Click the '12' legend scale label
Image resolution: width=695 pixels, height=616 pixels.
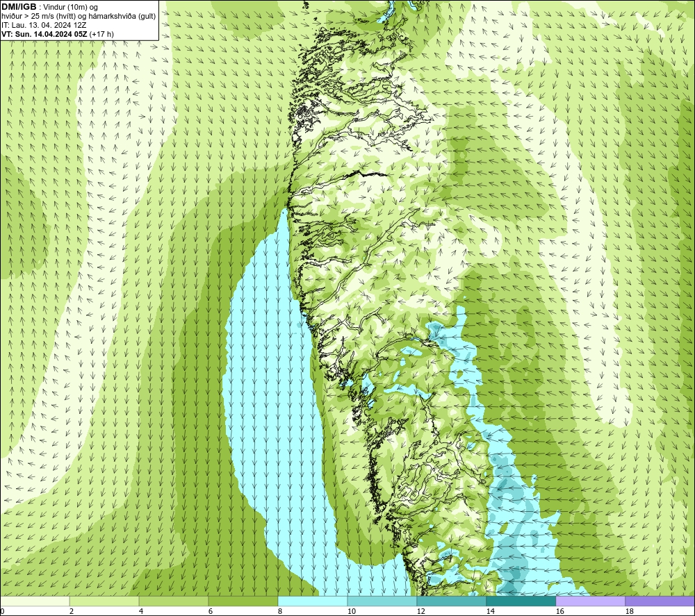[420, 611]
